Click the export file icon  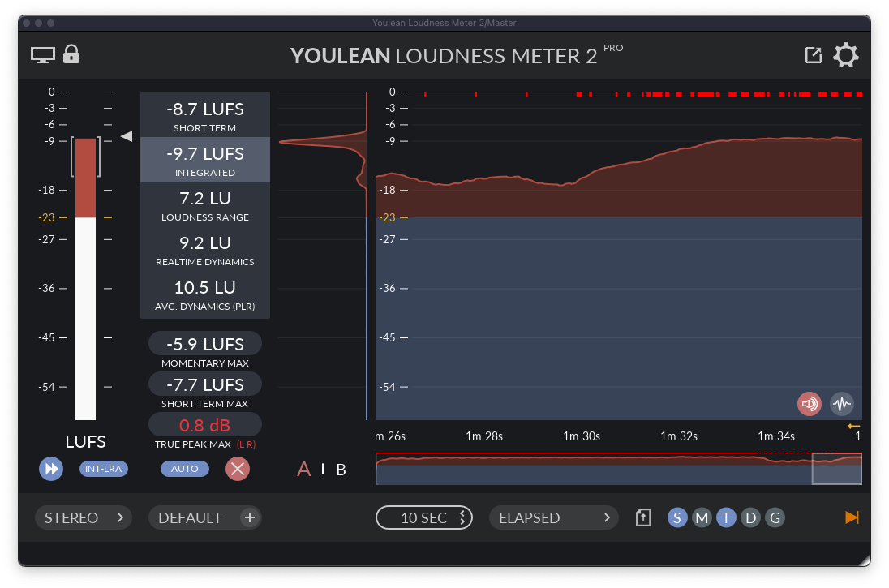click(643, 517)
